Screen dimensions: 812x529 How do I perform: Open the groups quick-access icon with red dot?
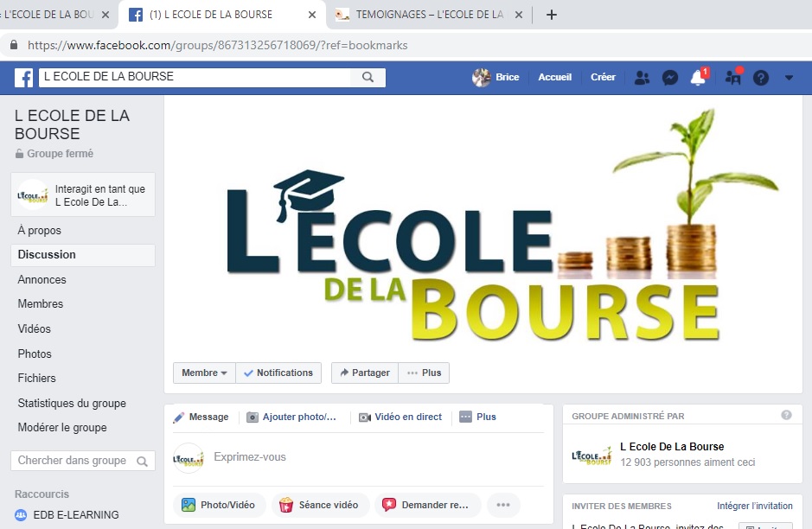click(733, 78)
